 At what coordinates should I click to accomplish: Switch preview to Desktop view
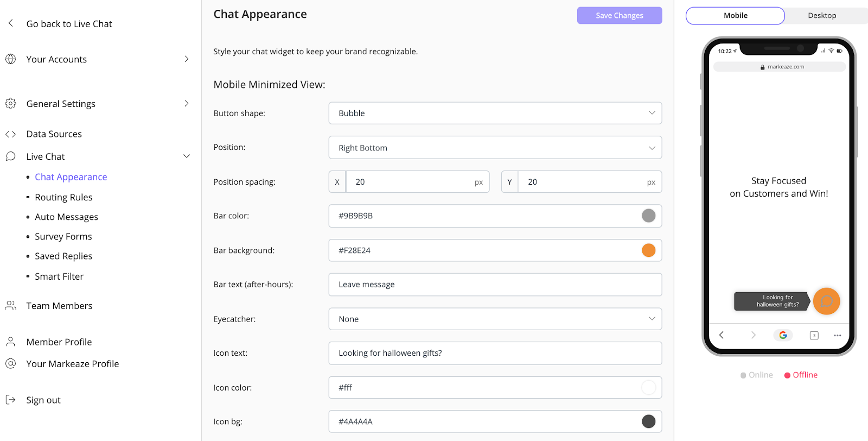click(x=822, y=16)
